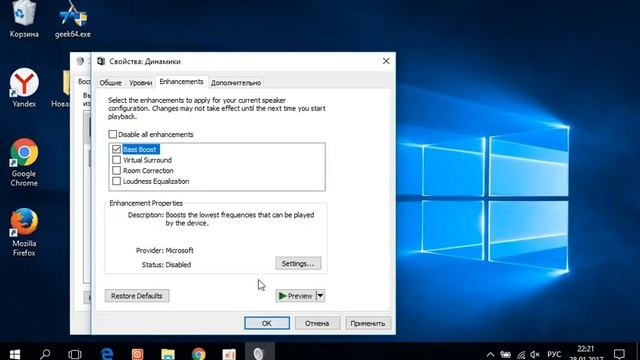The width and height of the screenshot is (640, 360).
Task: Enable the Loudness Equalization checkbox
Action: [x=116, y=181]
